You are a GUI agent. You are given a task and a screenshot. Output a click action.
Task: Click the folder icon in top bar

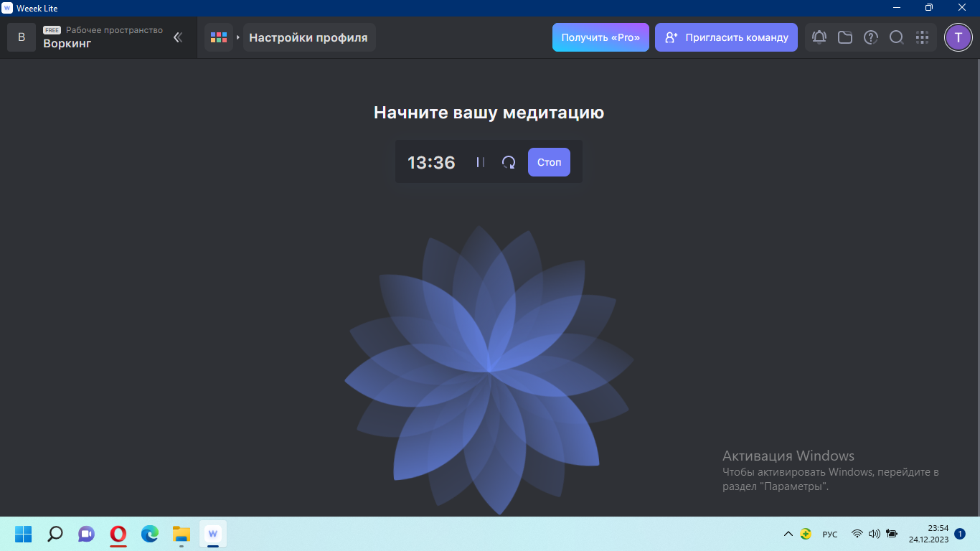coord(844,37)
